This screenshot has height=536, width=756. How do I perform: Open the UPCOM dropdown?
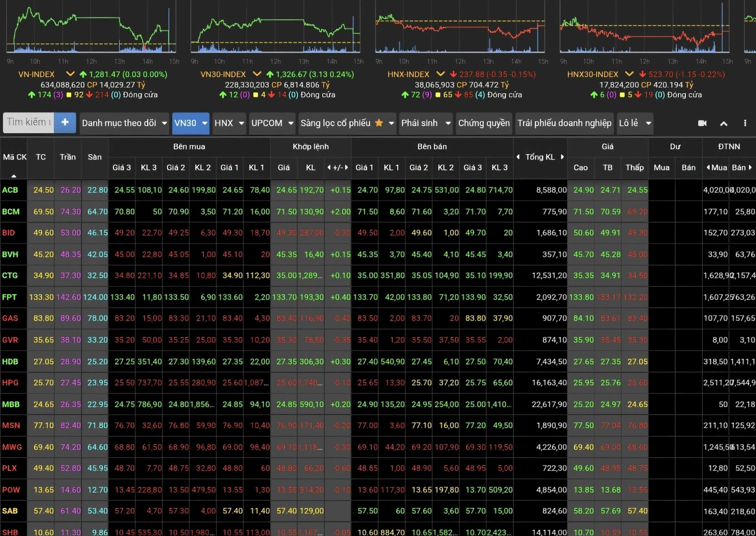pyautogui.click(x=272, y=123)
